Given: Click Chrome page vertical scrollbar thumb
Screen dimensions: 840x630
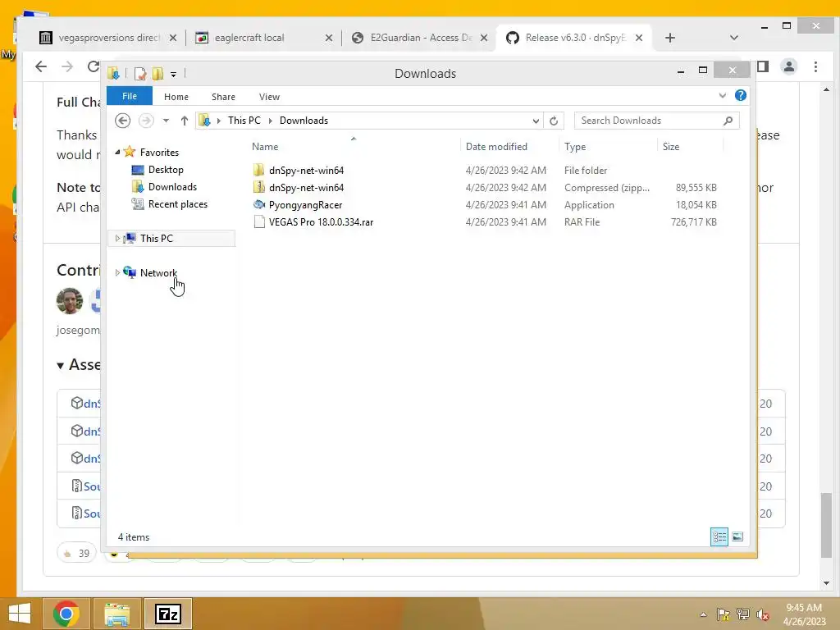Looking at the screenshot, I should point(827,526).
